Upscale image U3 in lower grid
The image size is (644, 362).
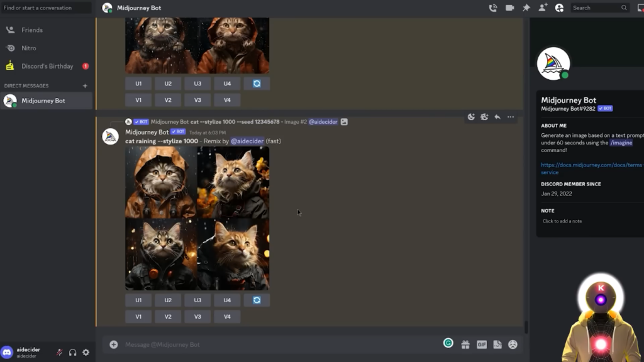197,300
